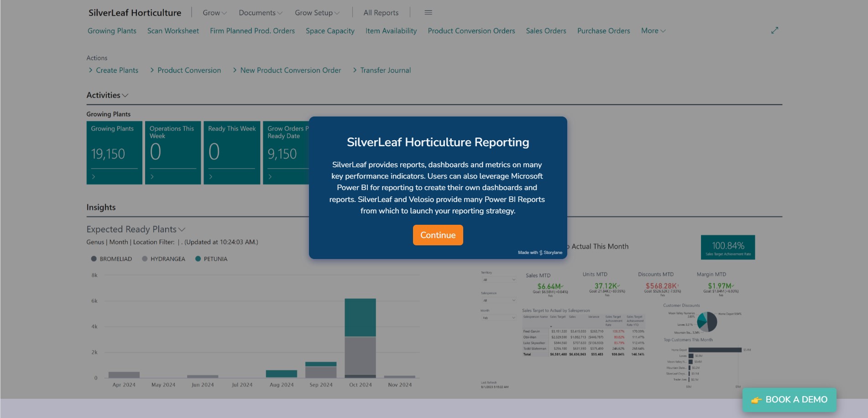Go to Growing Plants navigation link
This screenshot has height=418, width=868.
112,31
